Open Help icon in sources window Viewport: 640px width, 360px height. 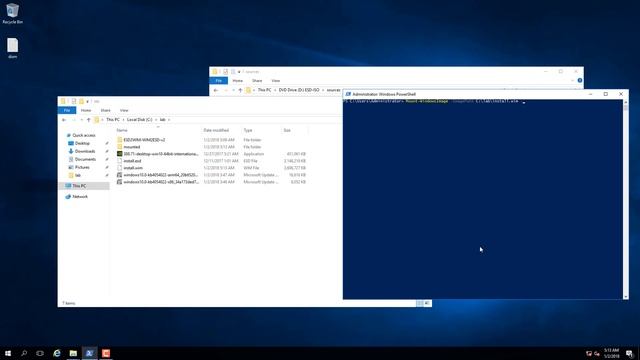coord(580,80)
